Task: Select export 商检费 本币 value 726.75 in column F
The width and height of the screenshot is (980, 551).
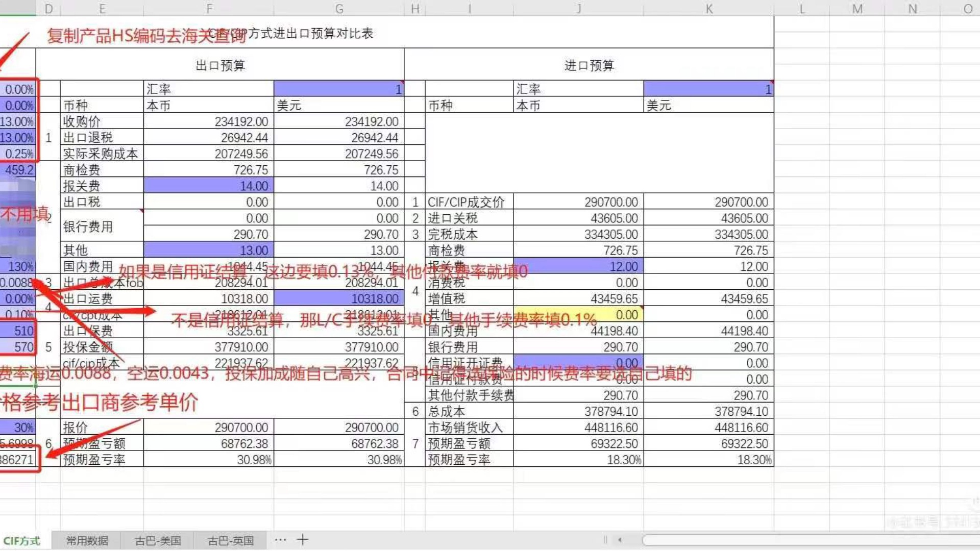Action: [x=209, y=170]
